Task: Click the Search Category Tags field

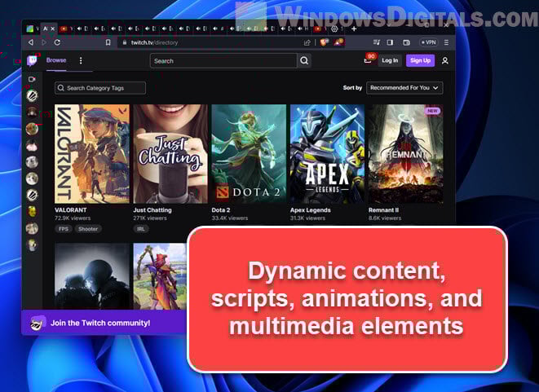Action: point(100,88)
